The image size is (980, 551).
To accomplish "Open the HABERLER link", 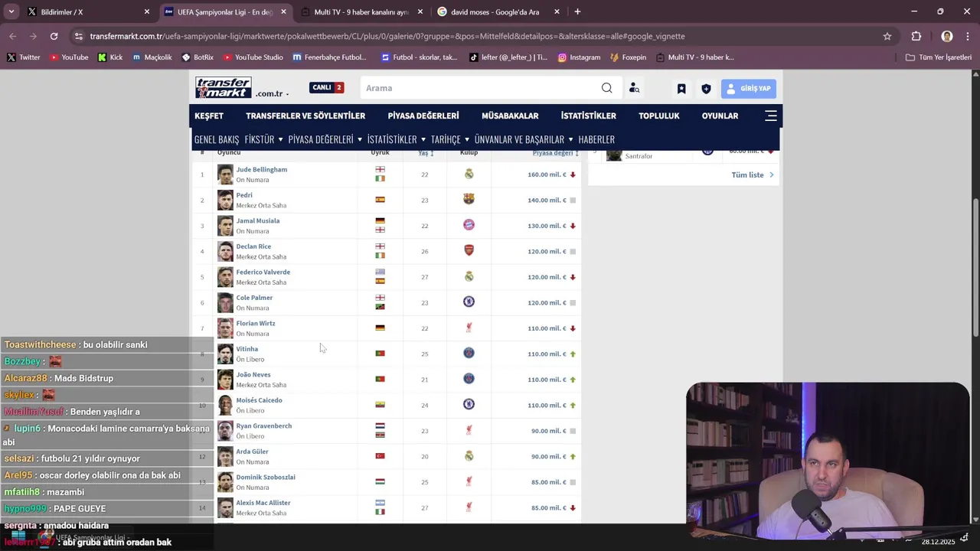I will pos(596,139).
